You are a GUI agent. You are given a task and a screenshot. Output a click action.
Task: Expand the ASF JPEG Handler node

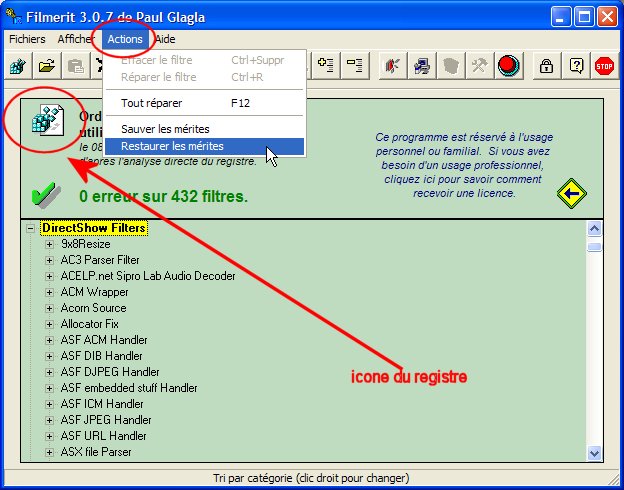tap(49, 420)
